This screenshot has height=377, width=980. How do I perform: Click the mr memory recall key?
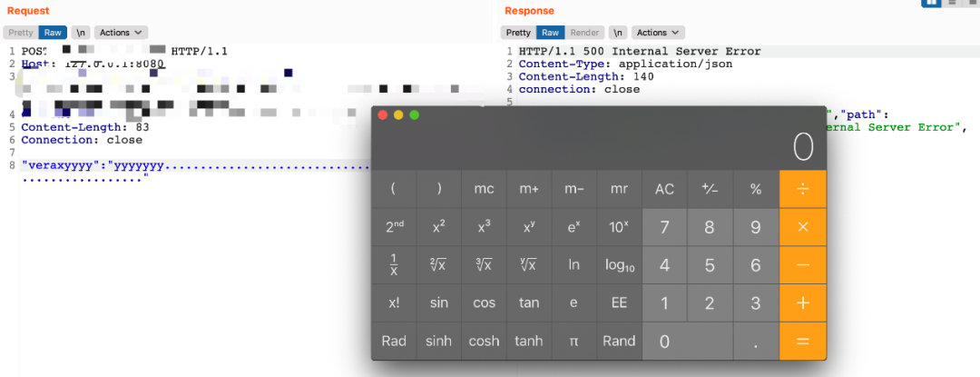click(620, 190)
